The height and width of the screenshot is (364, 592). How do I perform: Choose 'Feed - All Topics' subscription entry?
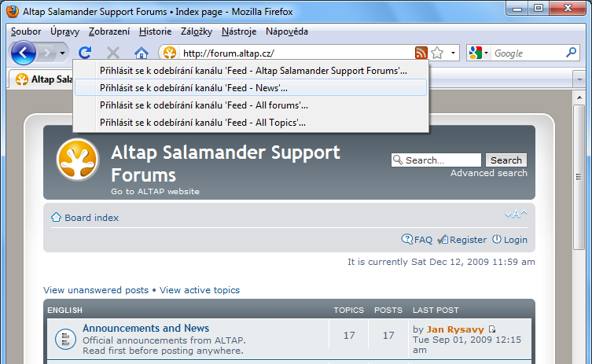(203, 122)
